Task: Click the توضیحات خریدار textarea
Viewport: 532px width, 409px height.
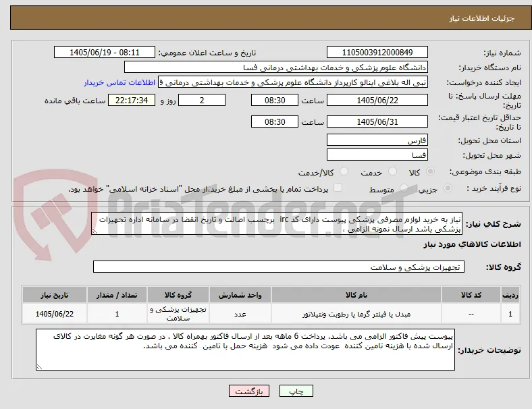Action: point(245,350)
